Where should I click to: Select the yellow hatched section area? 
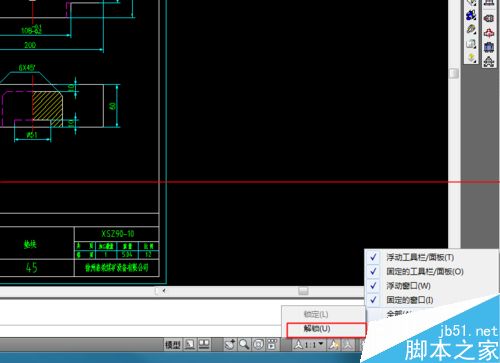coord(47,109)
